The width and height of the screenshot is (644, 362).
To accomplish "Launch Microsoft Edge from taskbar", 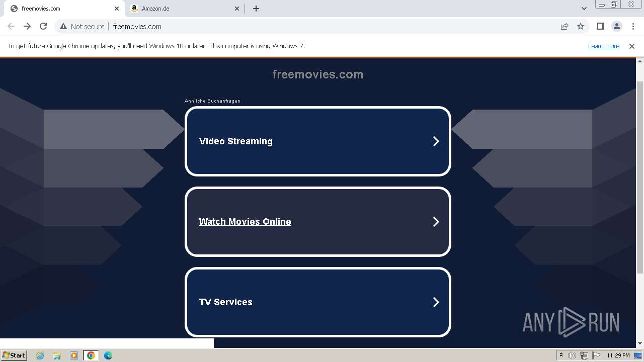I will (108, 355).
